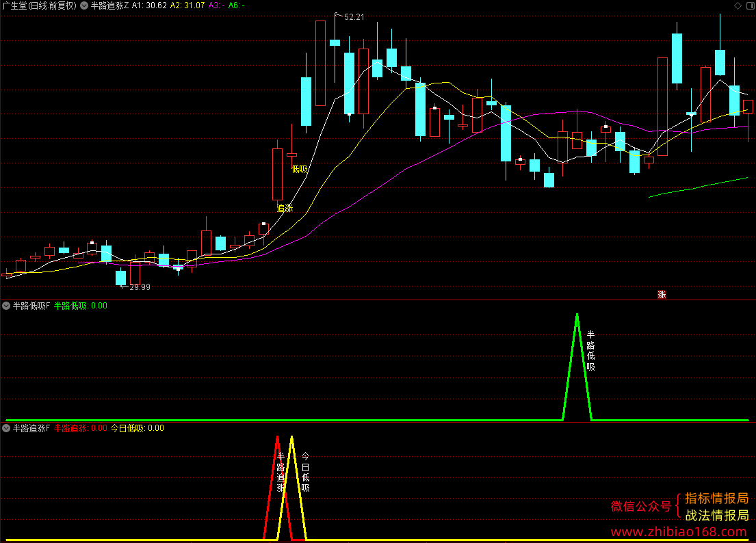Click the 29.99 low price label
Viewport: 756px width, 543px height.
(x=140, y=287)
